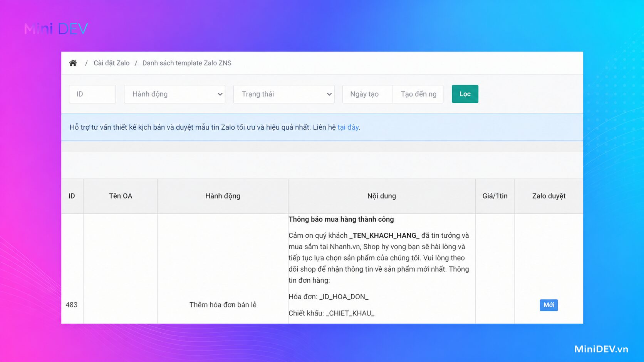
Task: Click the Mới status badge
Action: tap(548, 305)
